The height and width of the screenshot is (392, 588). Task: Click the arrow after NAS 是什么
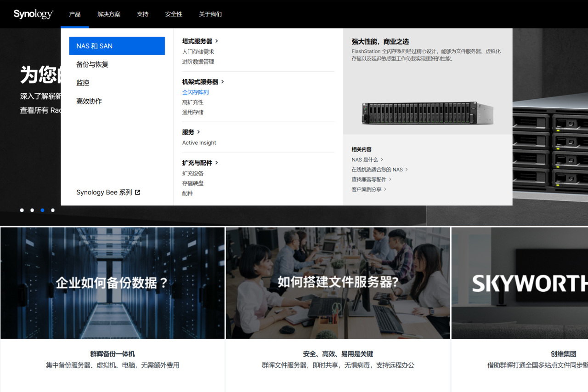click(382, 159)
